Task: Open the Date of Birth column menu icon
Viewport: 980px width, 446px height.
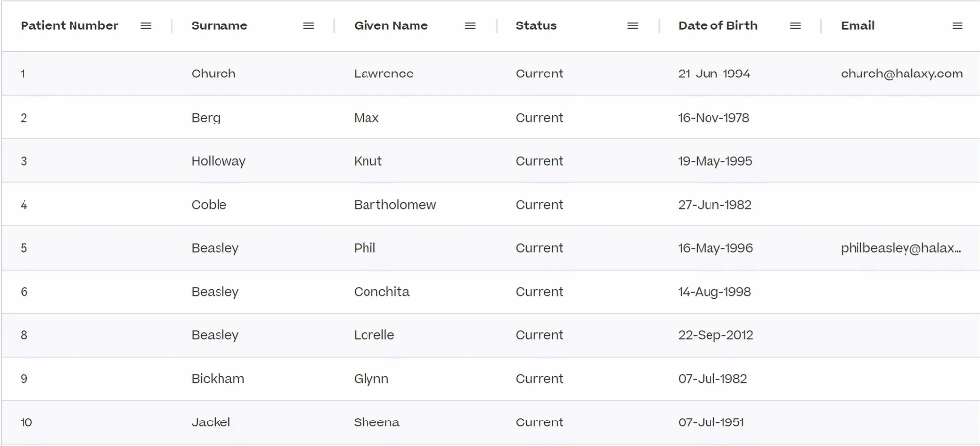Action: (x=795, y=25)
